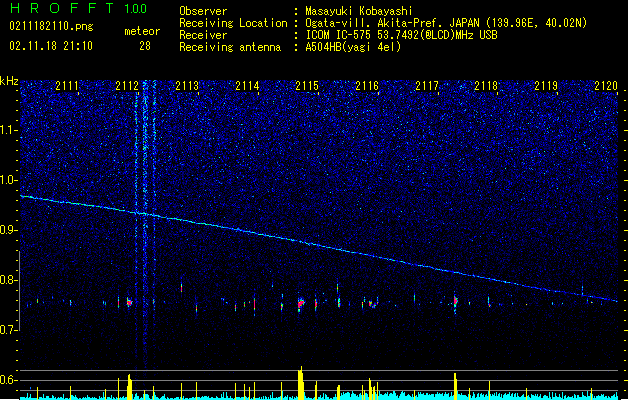Click the A504HB(yagi 4el) antenna text
The image size is (629, 400).
(353, 47)
